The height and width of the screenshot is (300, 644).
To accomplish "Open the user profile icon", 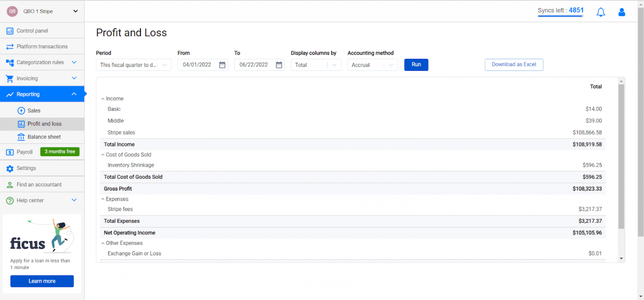I will click(622, 12).
